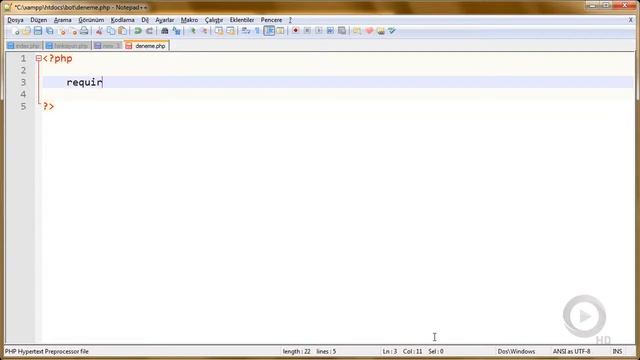Open the Kodlama menu

point(122,20)
